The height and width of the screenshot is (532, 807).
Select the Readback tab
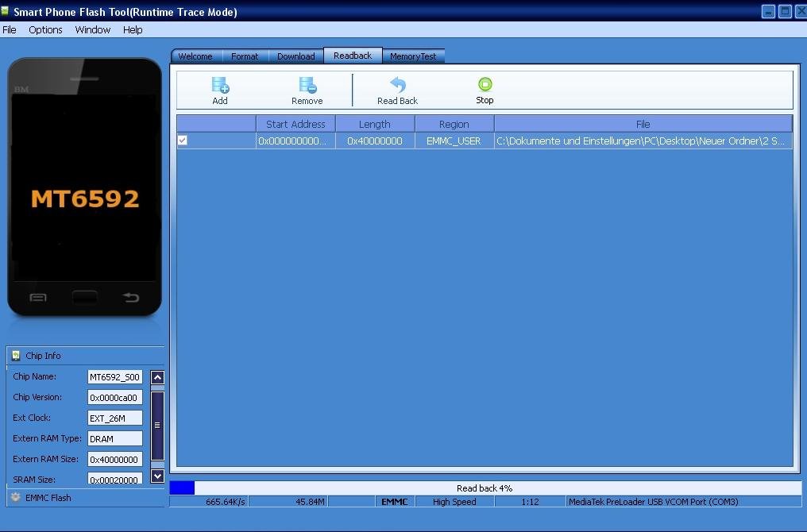point(353,55)
